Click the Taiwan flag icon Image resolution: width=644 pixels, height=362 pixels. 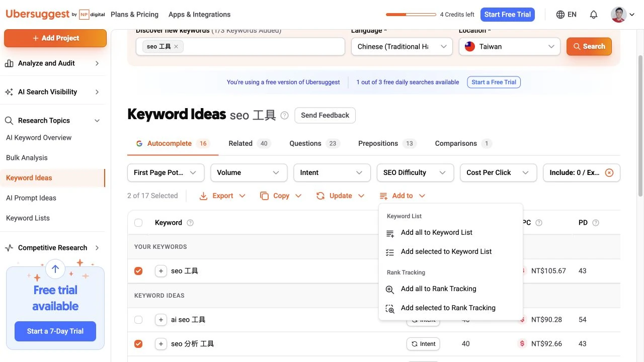469,47
